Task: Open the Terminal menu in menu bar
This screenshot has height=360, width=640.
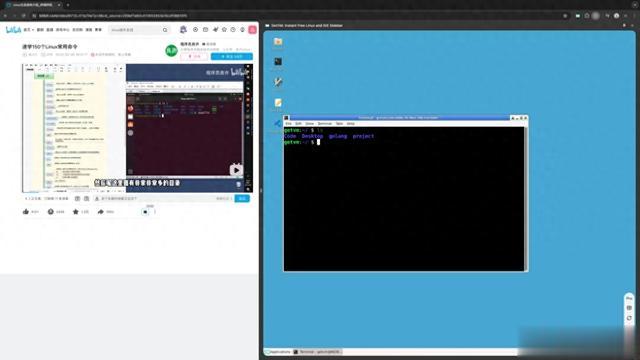Action: pos(324,123)
